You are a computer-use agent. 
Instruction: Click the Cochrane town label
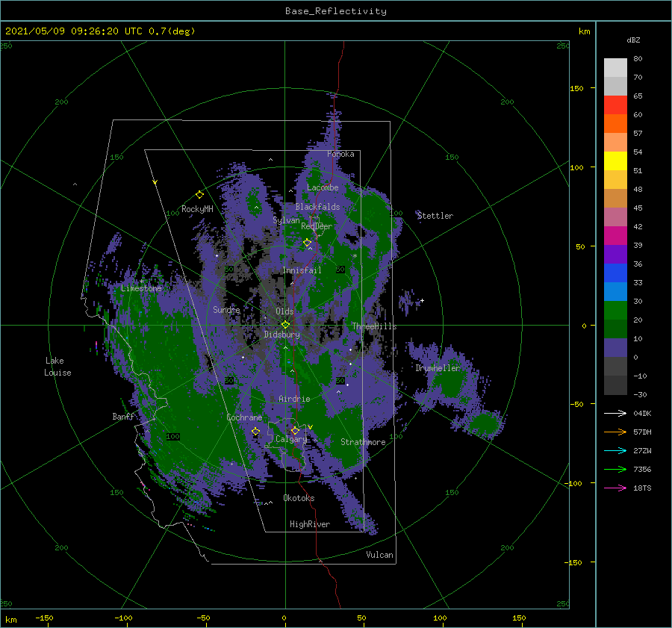click(x=244, y=417)
